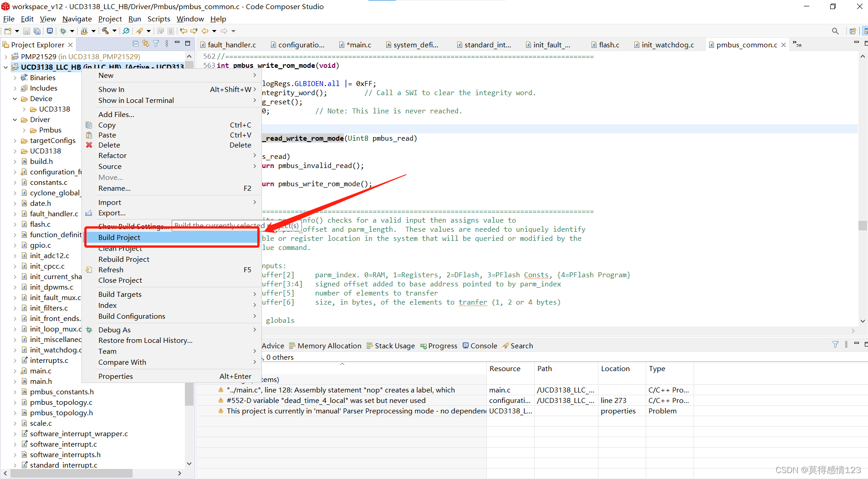Collapse the Driver folder in tree

click(15, 120)
